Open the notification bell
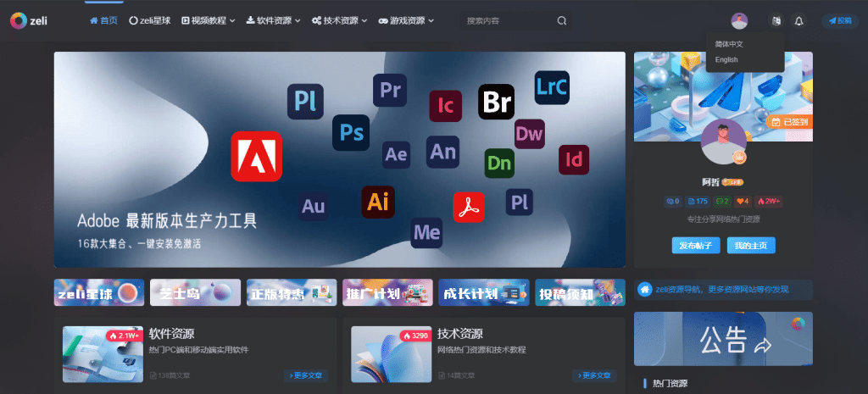Viewport: 868px width, 394px height. [x=798, y=21]
